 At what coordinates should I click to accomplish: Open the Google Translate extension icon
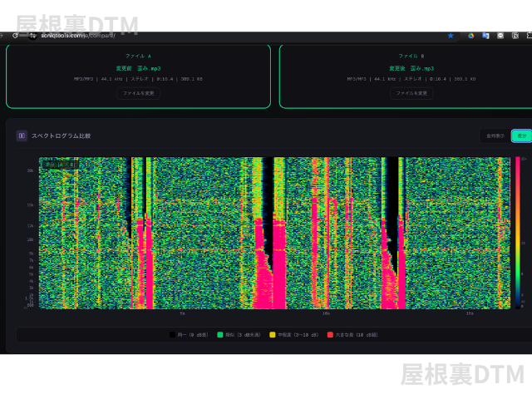[485, 36]
